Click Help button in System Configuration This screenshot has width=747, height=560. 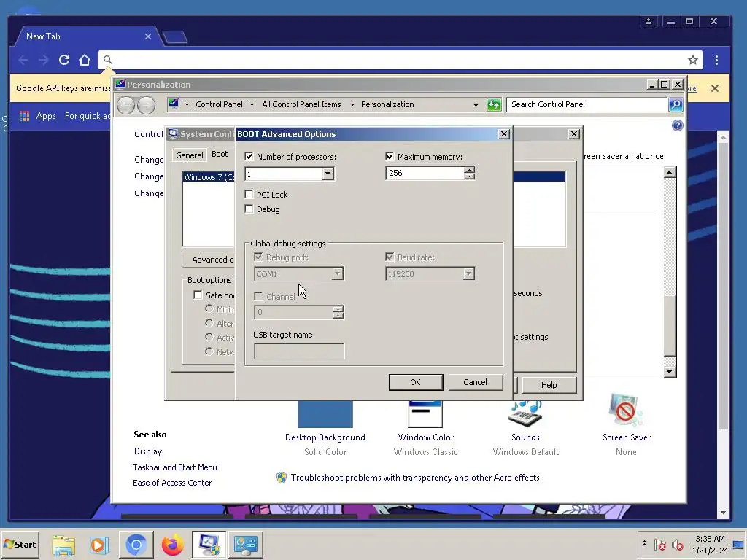tap(549, 385)
